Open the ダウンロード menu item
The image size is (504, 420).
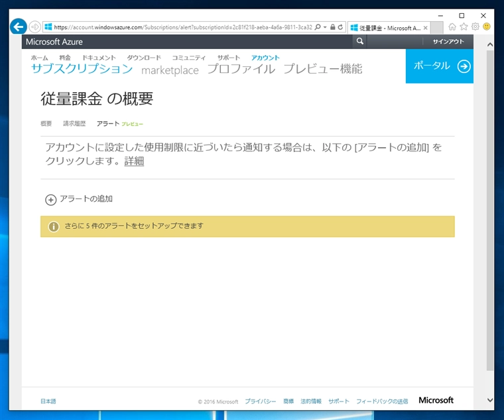[x=144, y=58]
